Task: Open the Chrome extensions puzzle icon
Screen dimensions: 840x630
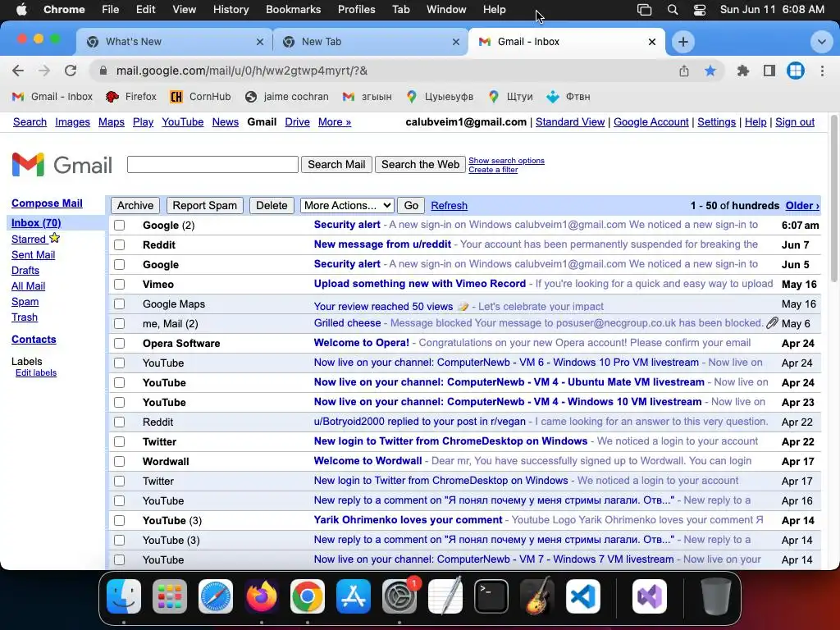Action: tap(743, 71)
